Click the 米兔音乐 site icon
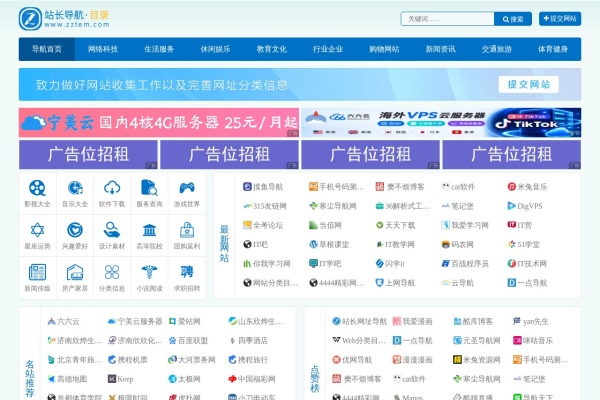 [x=512, y=187]
